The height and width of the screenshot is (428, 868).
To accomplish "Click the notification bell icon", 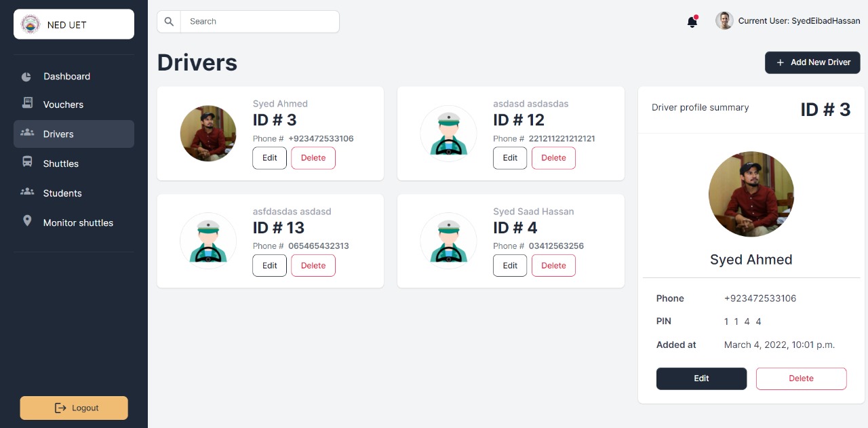I will 692,22.
